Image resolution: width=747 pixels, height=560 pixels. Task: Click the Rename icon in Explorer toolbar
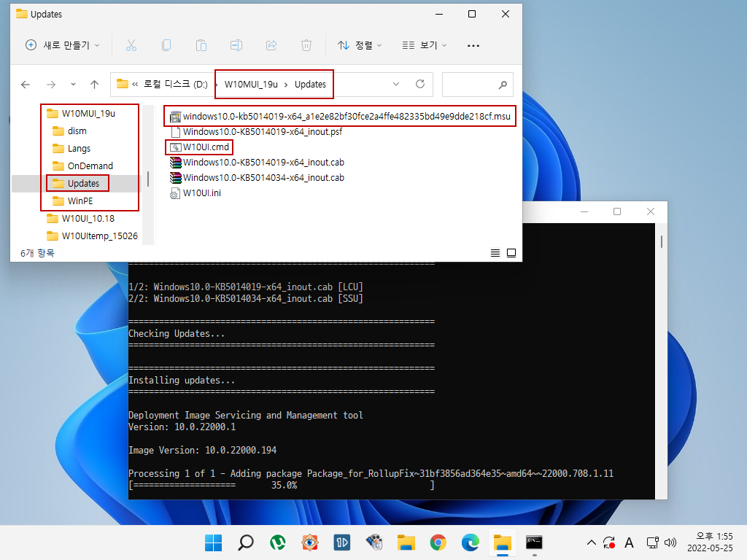click(x=236, y=45)
